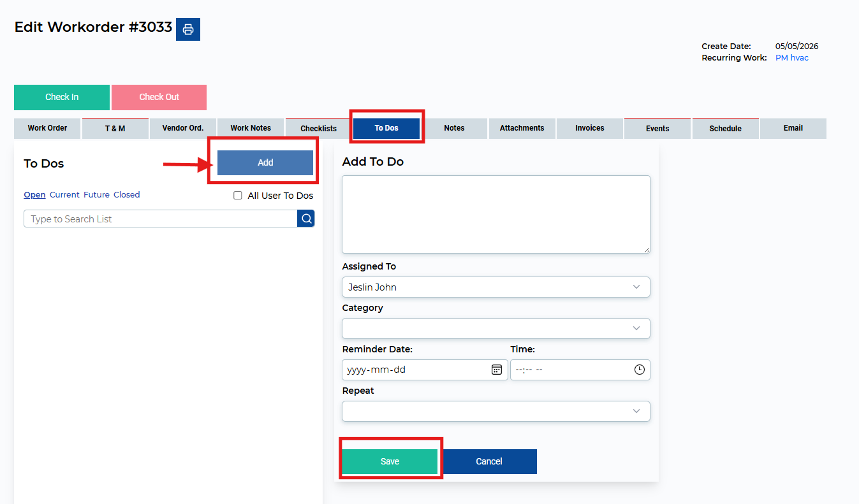Open the PM hvac recurring work link
This screenshot has width=859, height=504.
click(x=792, y=58)
